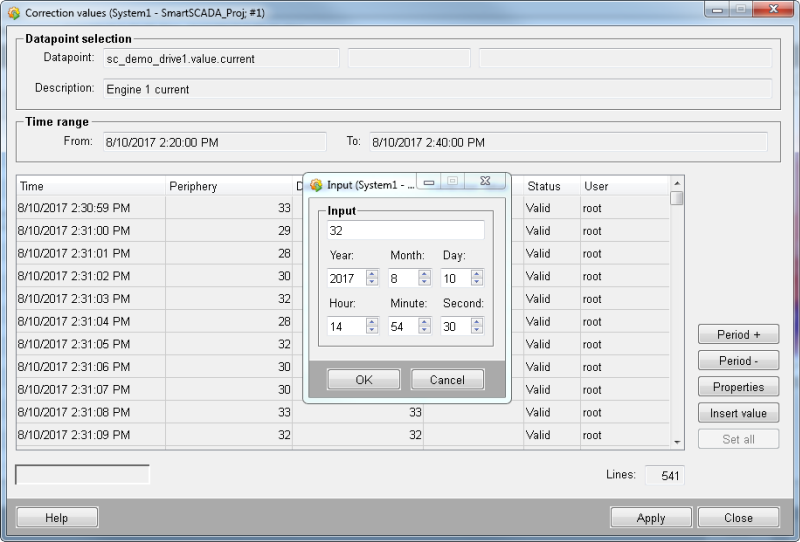This screenshot has height=542, width=800.
Task: Click the Input value field containing 32
Action: tap(405, 231)
